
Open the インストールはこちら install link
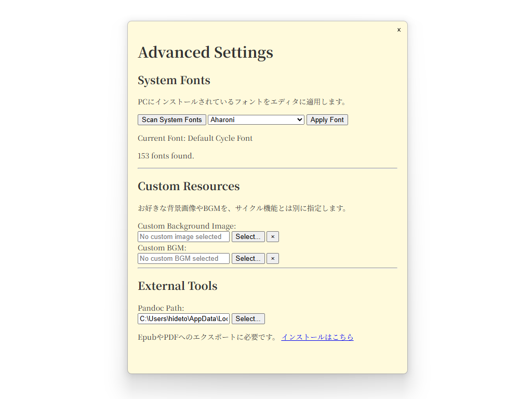[317, 337]
